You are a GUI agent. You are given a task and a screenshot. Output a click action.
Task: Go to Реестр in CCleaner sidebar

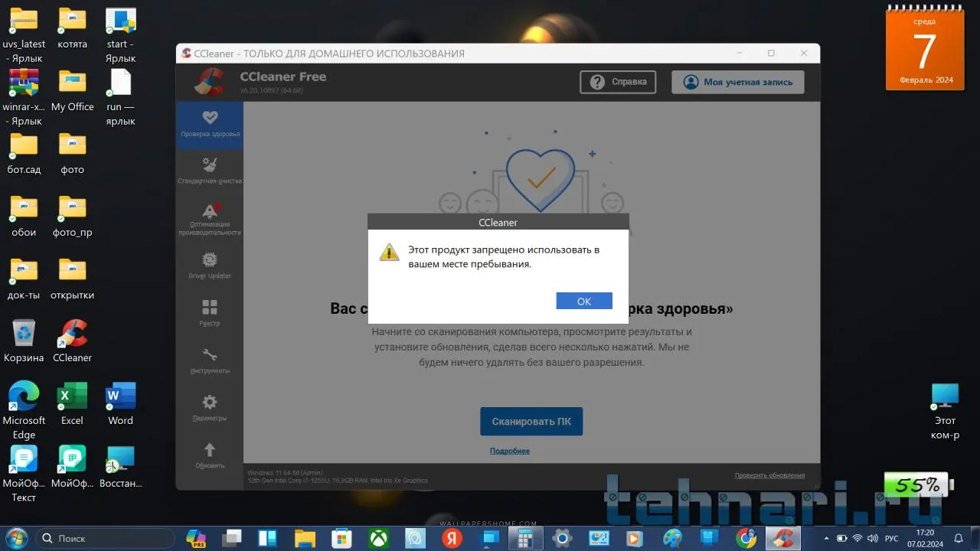click(210, 314)
